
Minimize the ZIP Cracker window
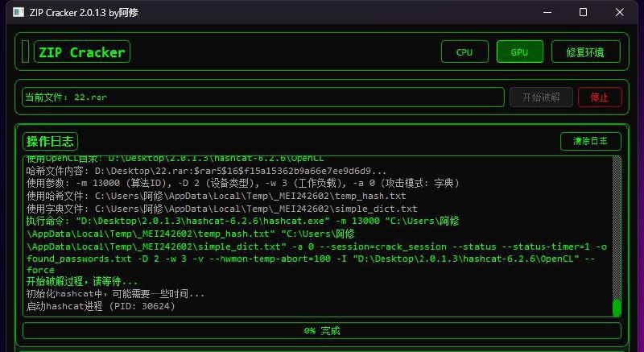click(546, 12)
